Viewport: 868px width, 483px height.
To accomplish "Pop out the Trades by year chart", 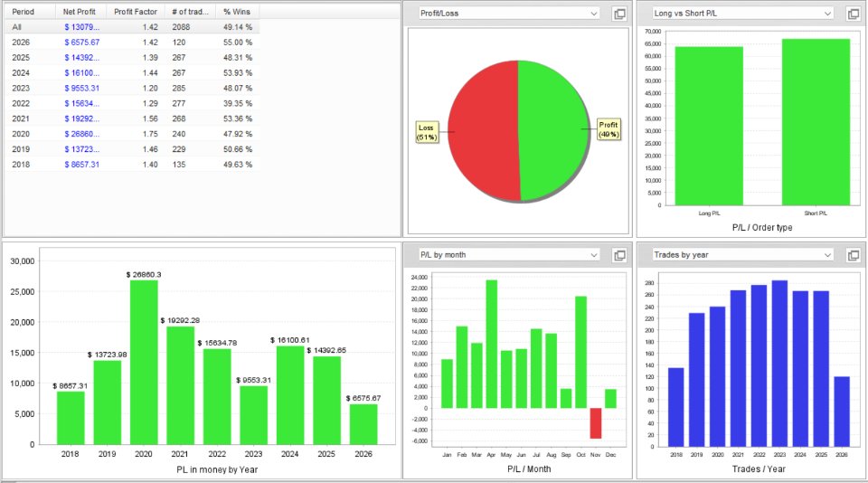I will pos(854,255).
